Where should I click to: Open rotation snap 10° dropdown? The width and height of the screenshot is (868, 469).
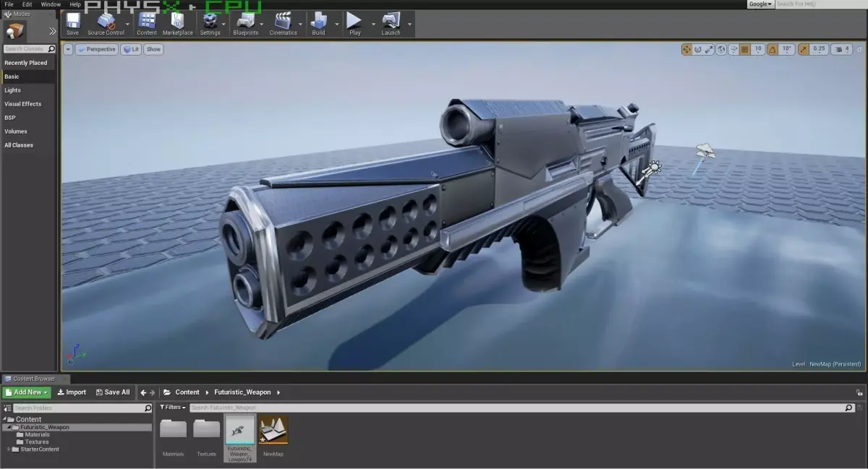787,49
